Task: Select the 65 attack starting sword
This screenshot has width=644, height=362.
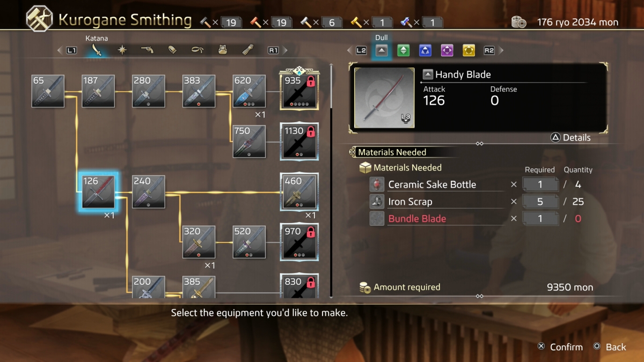Action: [48, 91]
